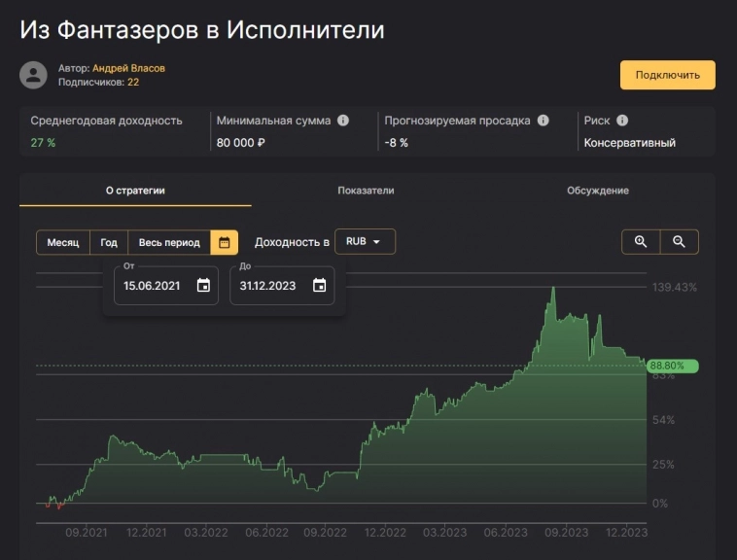
Task: Toggle the custom date range calendar button
Action: coord(225,242)
